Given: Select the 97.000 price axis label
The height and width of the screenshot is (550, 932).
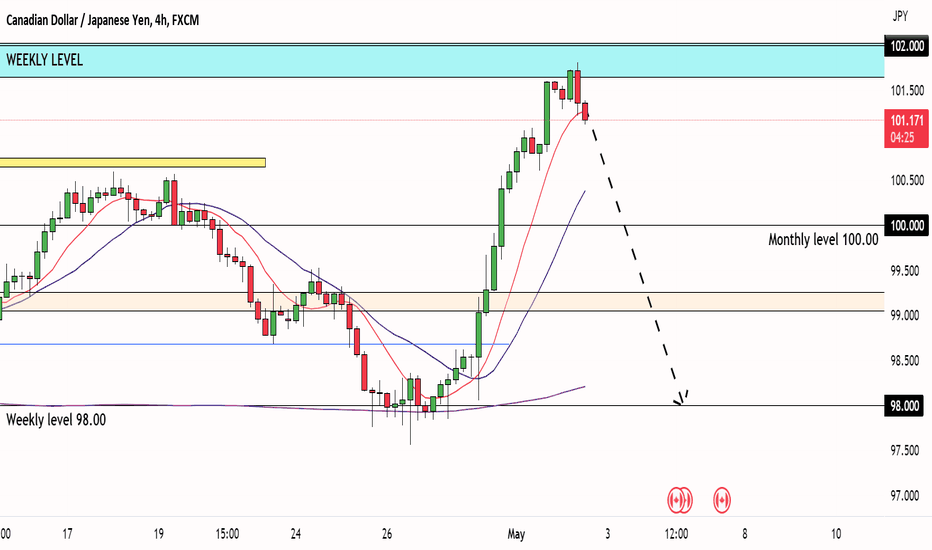Looking at the screenshot, I should pos(907,496).
